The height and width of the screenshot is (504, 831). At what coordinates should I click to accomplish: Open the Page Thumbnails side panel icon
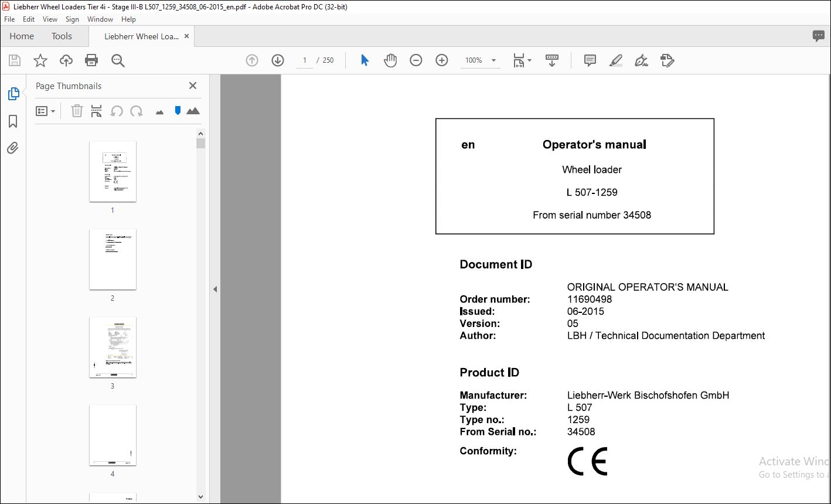tap(13, 94)
